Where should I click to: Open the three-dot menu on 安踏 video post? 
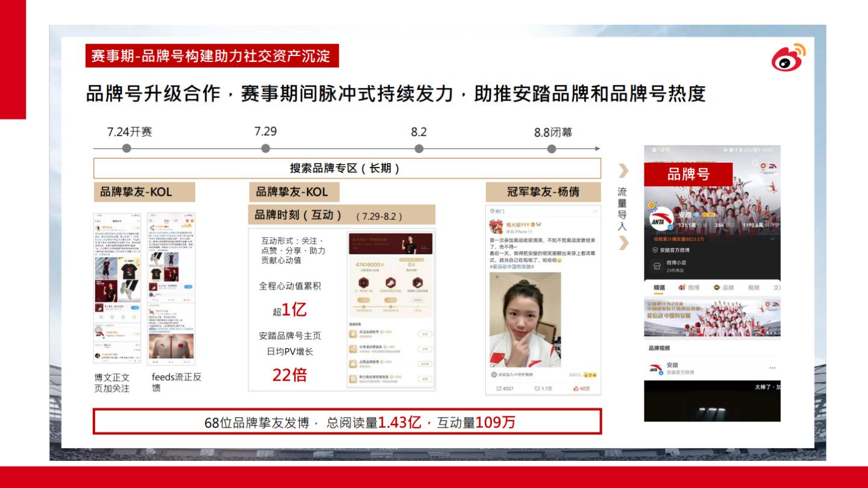click(772, 368)
